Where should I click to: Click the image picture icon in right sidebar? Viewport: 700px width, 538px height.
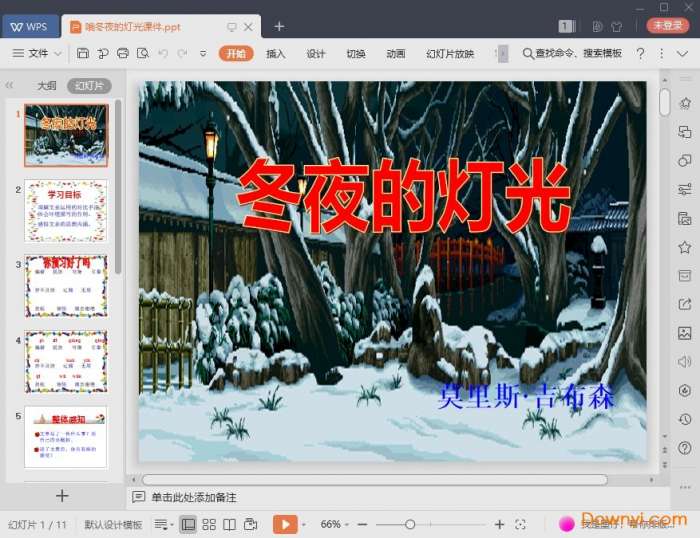[x=685, y=333]
